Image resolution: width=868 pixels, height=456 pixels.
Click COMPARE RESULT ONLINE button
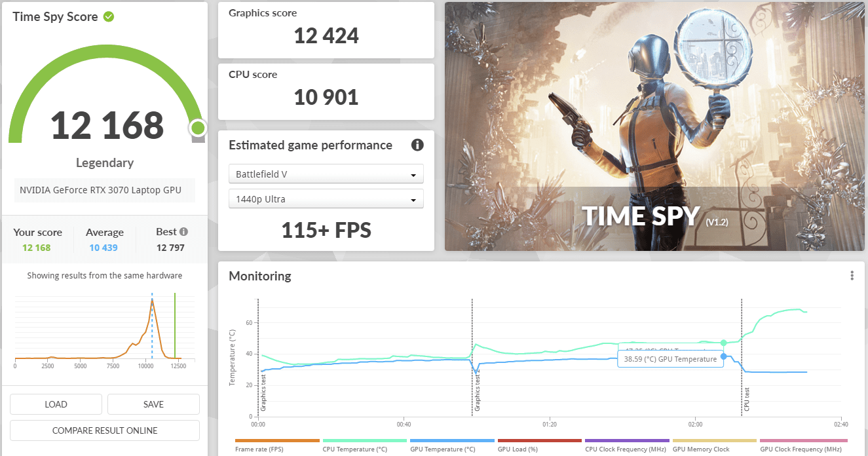pos(105,430)
